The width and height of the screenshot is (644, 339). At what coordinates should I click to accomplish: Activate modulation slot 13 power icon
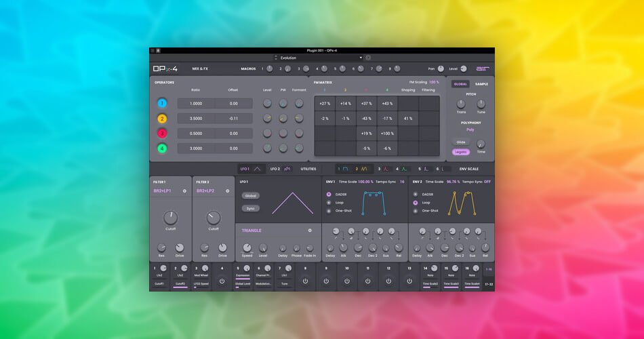pos(409,281)
